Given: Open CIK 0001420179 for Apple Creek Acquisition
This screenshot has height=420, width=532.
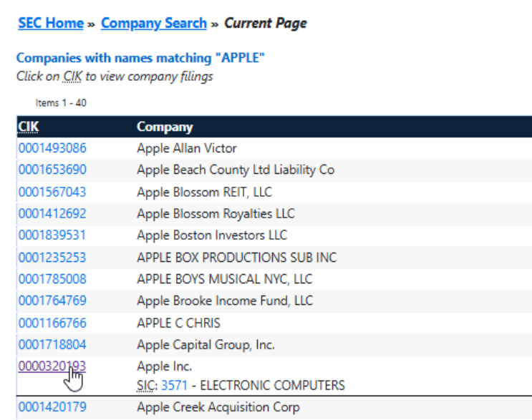Looking at the screenshot, I should click(x=52, y=408).
